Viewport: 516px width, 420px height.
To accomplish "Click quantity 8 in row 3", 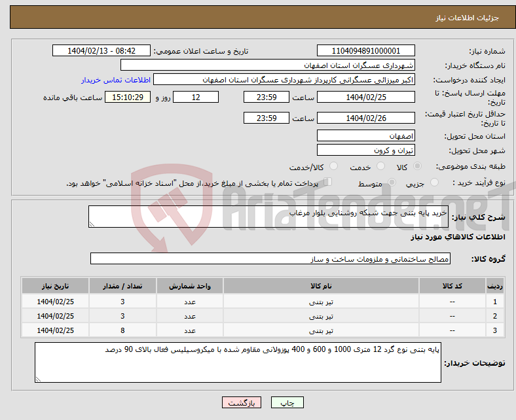I will click(x=122, y=330).
